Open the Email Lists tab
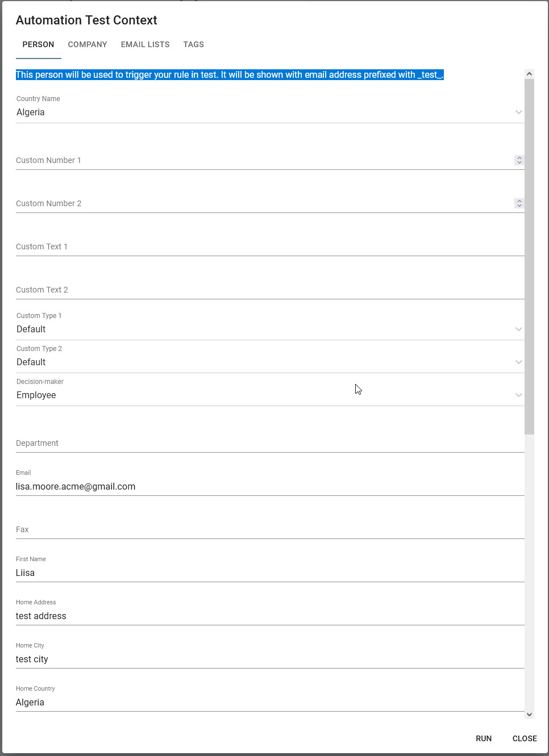The image size is (549, 756). (x=145, y=44)
